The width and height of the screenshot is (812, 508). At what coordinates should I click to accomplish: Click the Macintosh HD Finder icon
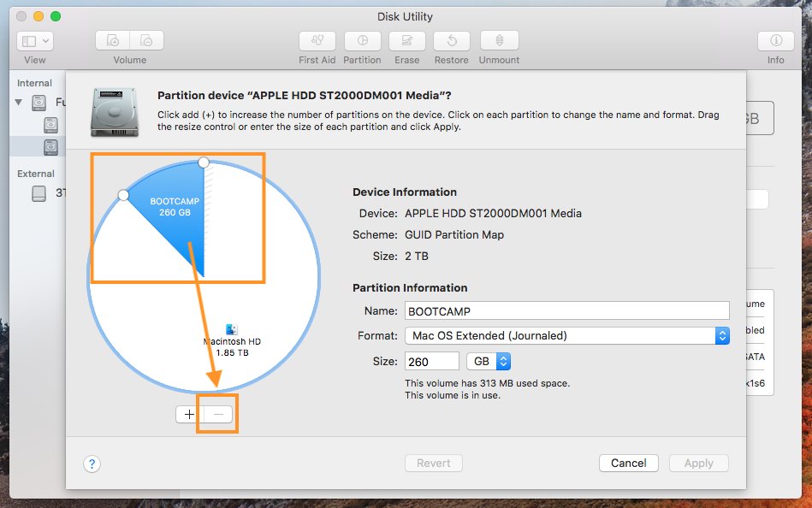point(232,329)
